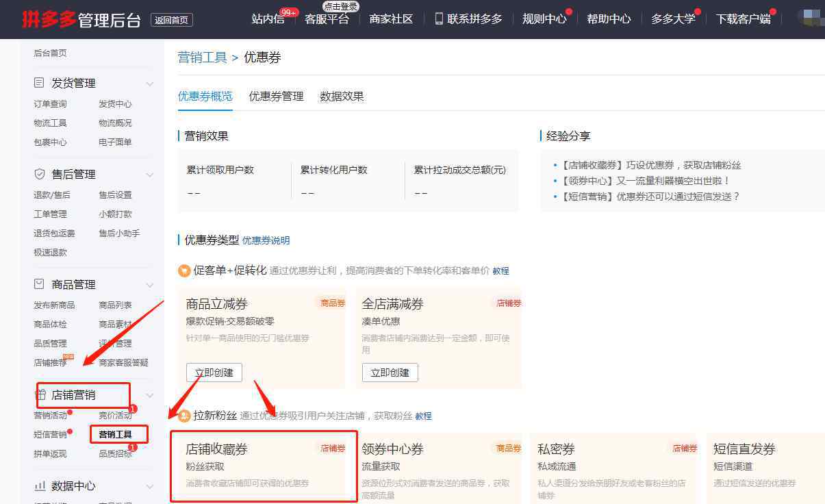Open 帮助中心 in the header
825x504 pixels.
(609, 19)
